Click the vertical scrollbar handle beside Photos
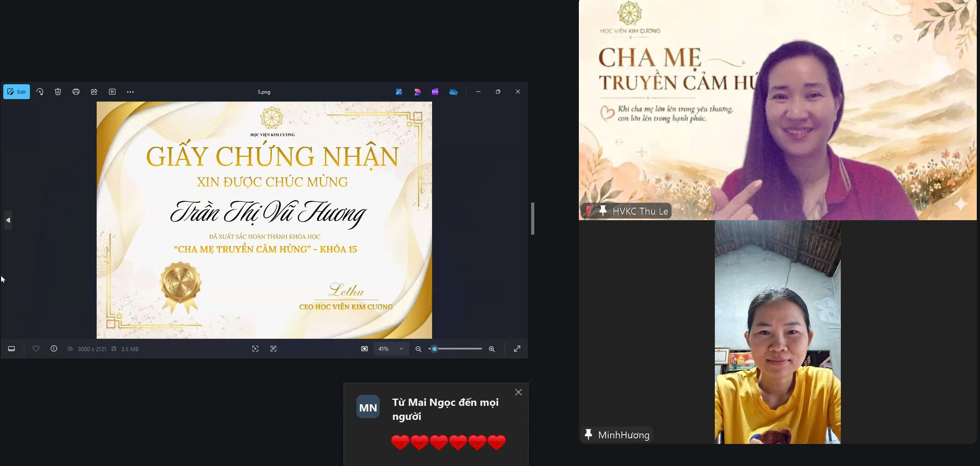Image resolution: width=980 pixels, height=466 pixels. coord(533,219)
